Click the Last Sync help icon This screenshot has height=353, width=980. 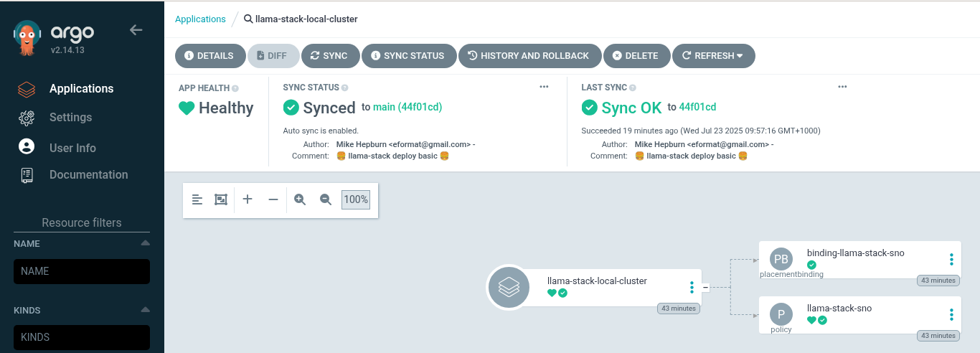pos(633,88)
